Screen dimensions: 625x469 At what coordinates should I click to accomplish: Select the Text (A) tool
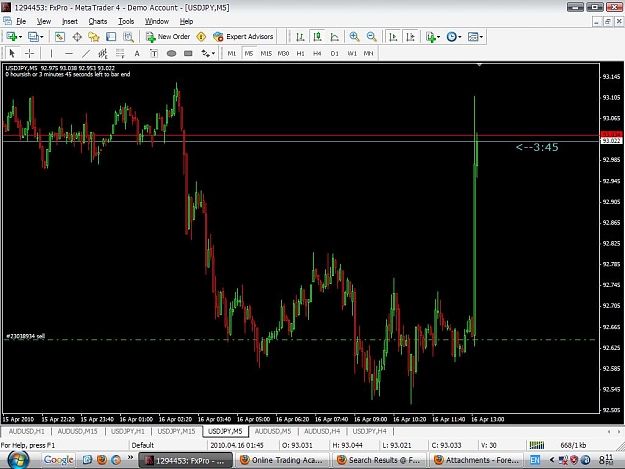137,53
